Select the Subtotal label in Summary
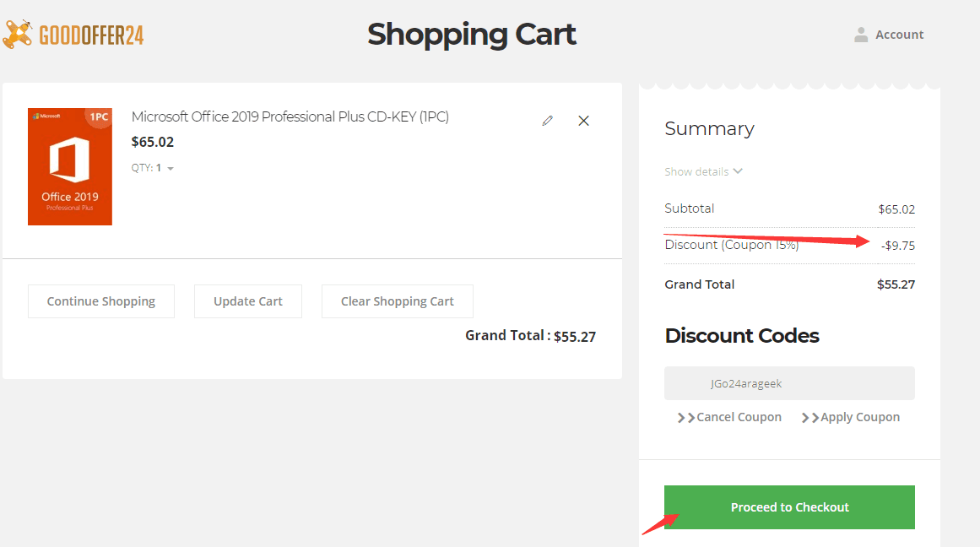980x547 pixels. pos(690,209)
